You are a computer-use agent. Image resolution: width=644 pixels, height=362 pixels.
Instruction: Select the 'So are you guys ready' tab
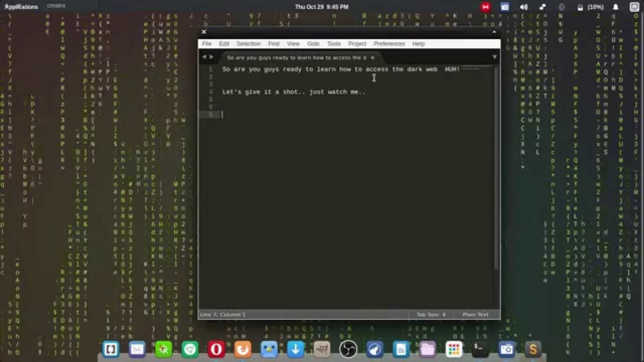(x=292, y=57)
